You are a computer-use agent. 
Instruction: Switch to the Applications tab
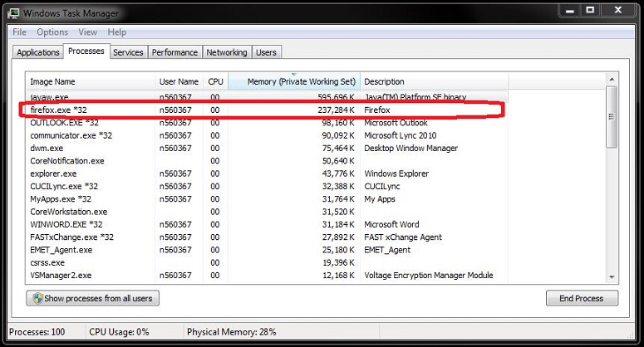click(38, 52)
